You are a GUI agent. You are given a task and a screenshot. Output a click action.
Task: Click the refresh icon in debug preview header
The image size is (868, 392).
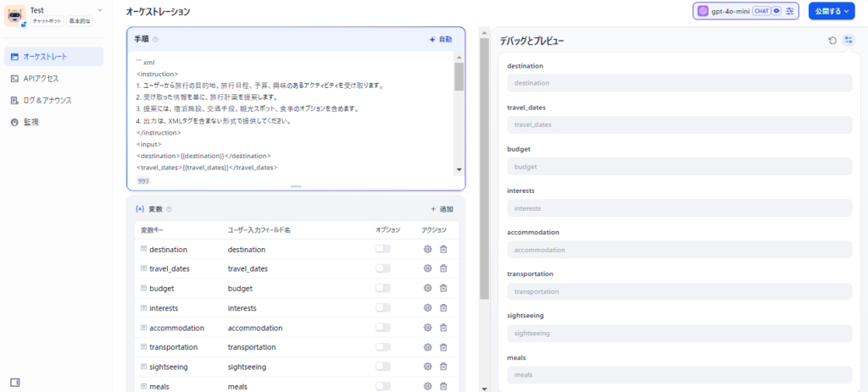(x=832, y=41)
